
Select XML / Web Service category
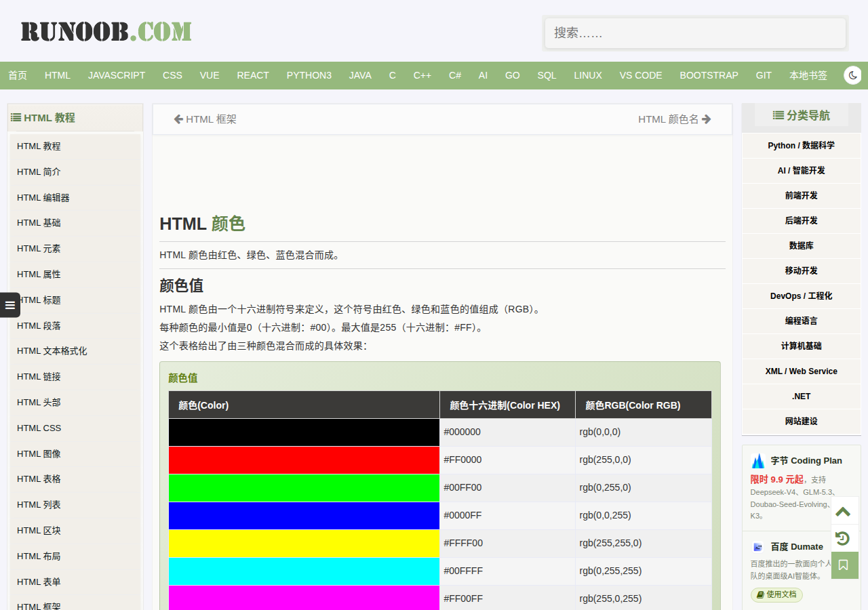[802, 371]
